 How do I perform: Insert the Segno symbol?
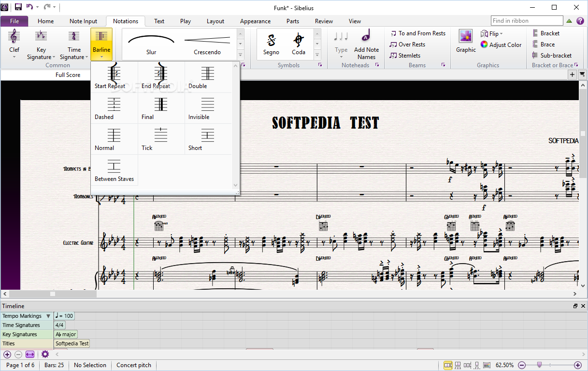(x=271, y=44)
